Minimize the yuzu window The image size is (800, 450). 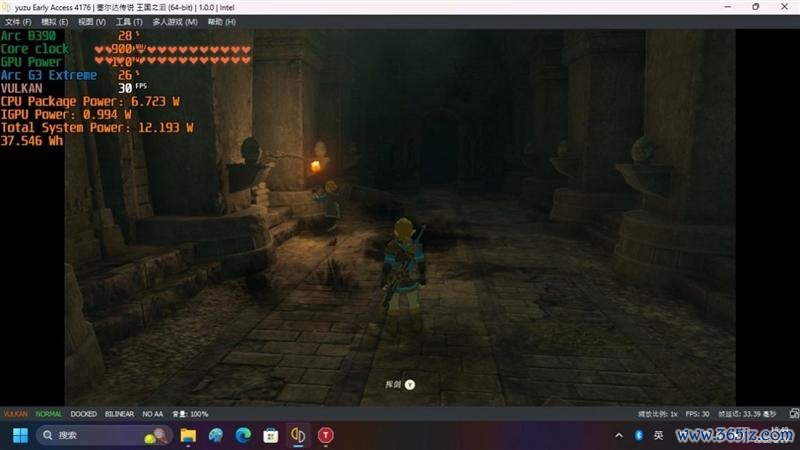pos(728,7)
